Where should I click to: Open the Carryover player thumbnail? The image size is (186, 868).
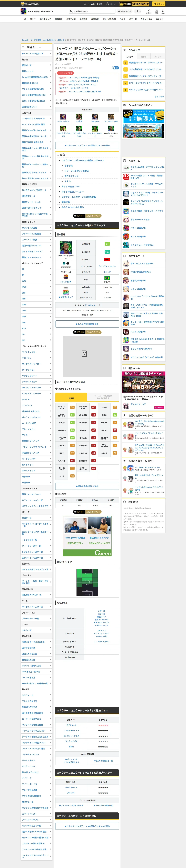pyautogui.click(x=95, y=117)
